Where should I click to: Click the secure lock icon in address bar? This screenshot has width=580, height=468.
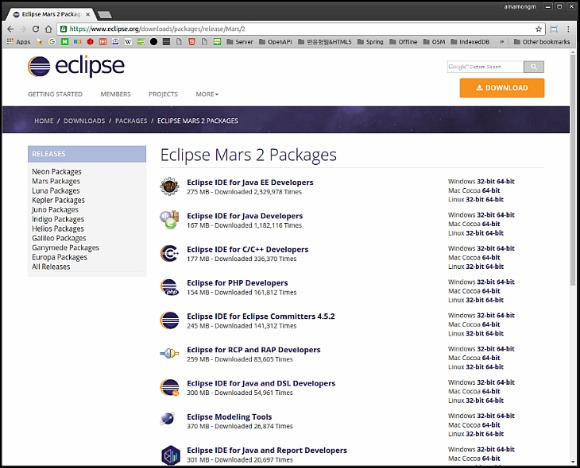(x=64, y=29)
